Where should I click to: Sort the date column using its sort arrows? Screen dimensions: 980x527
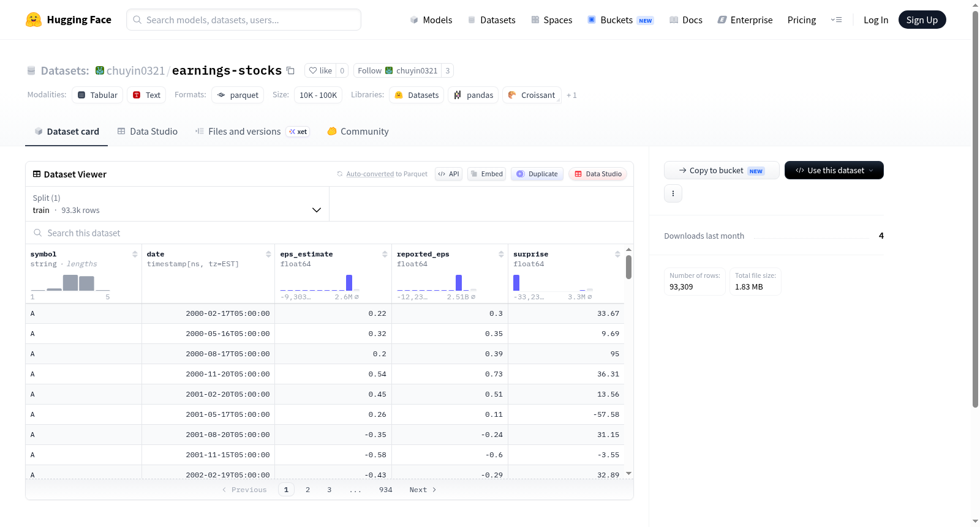click(268, 254)
